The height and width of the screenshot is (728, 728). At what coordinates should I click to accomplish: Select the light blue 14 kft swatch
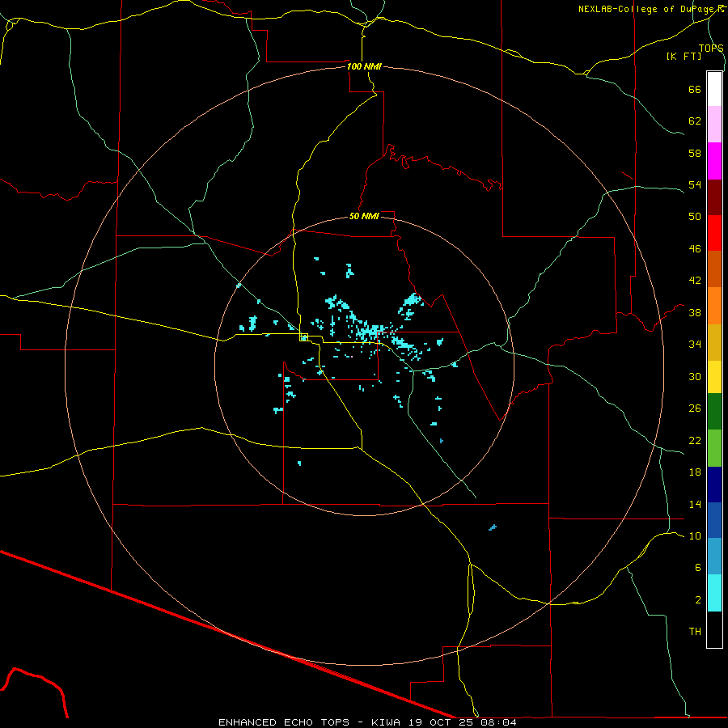(x=714, y=557)
